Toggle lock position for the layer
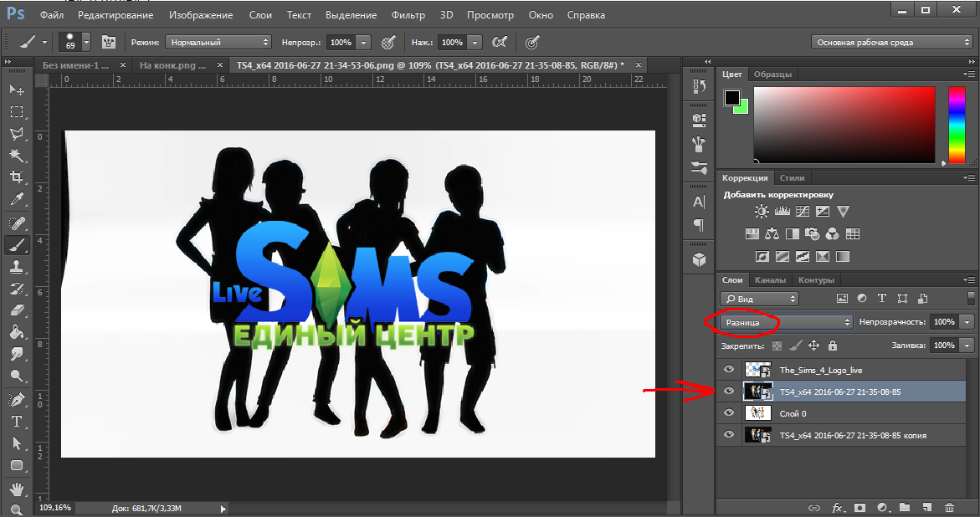The width and height of the screenshot is (980, 517). tap(813, 346)
